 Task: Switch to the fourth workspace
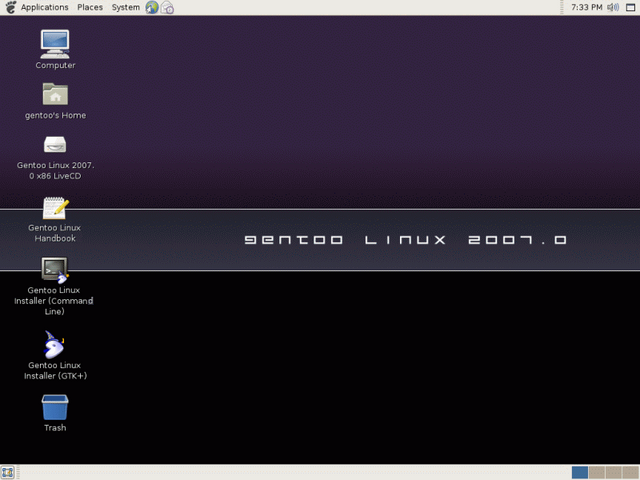click(x=631, y=473)
